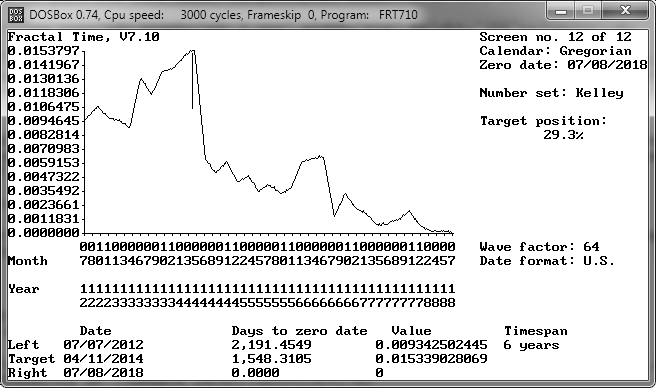
Task: Click the vertical target marker line on graph
Action: click(x=192, y=80)
